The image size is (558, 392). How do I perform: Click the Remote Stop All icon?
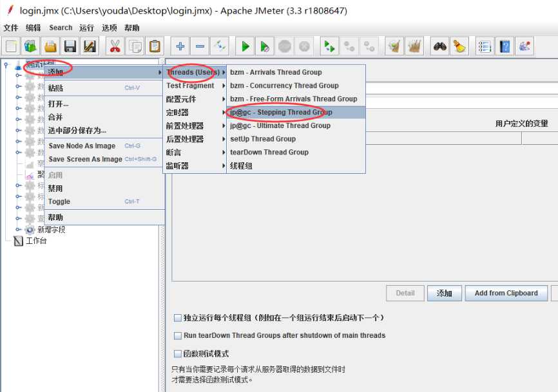pos(349,46)
